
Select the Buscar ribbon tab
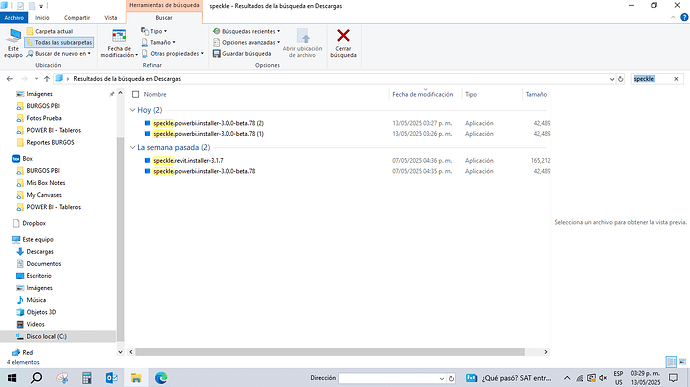click(164, 18)
